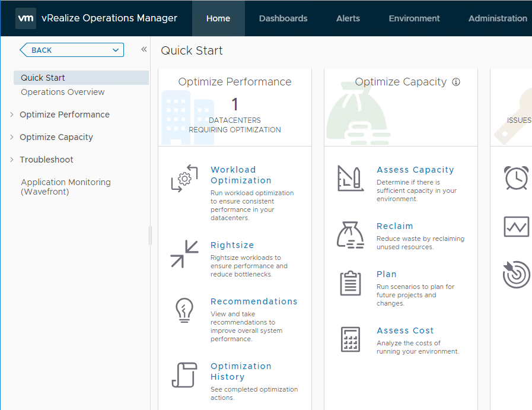This screenshot has height=410, width=532.
Task: Click the Recommendations lightbulb icon
Action: tap(184, 310)
